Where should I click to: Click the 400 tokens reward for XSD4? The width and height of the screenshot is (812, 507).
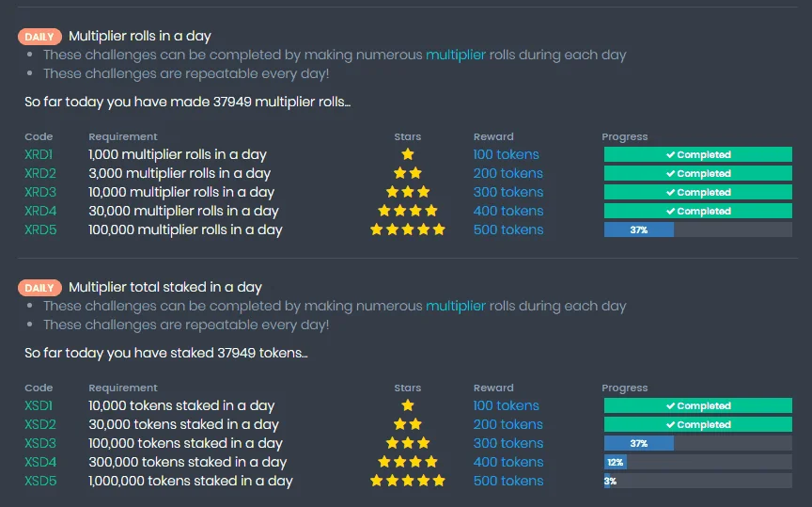coord(508,462)
